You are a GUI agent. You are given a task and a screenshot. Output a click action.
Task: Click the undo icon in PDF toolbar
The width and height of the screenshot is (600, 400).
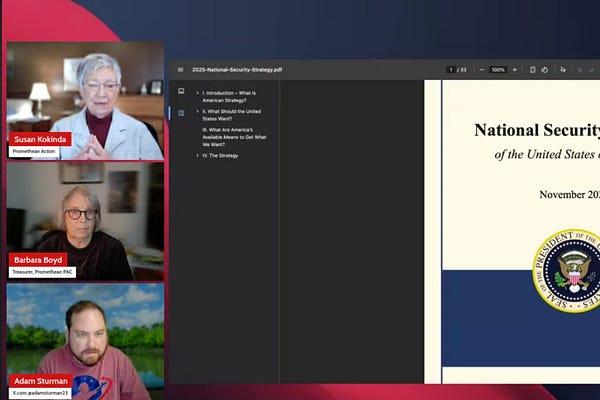[579, 70]
